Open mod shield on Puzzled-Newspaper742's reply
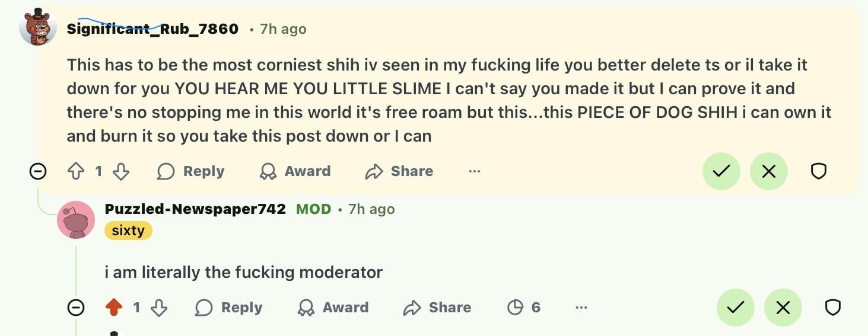This screenshot has width=868, height=336. pos(832,308)
